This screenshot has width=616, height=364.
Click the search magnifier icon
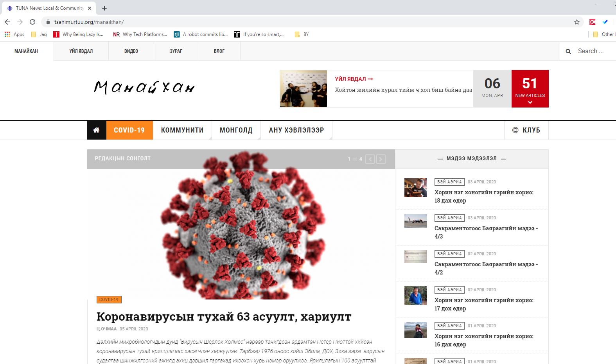[x=568, y=51]
